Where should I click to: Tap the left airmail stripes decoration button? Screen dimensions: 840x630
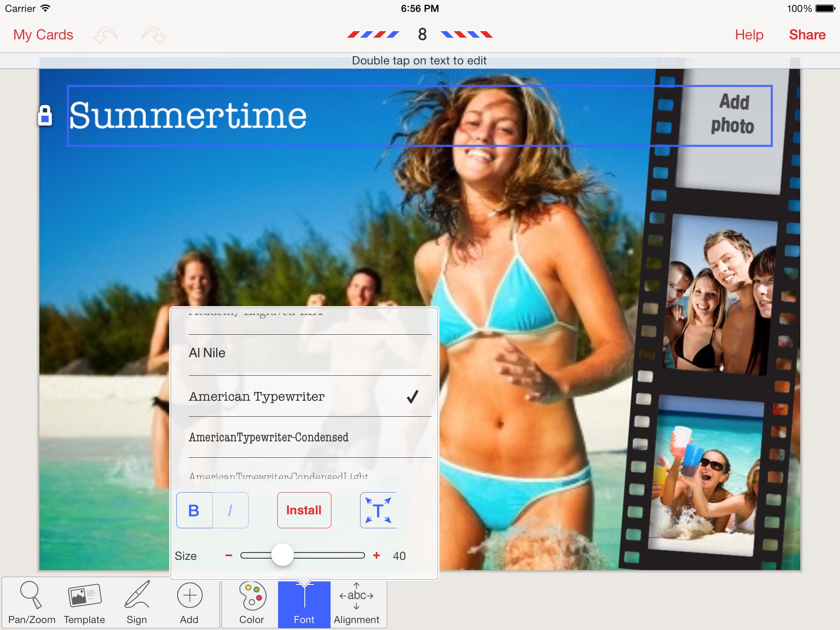[x=373, y=34]
